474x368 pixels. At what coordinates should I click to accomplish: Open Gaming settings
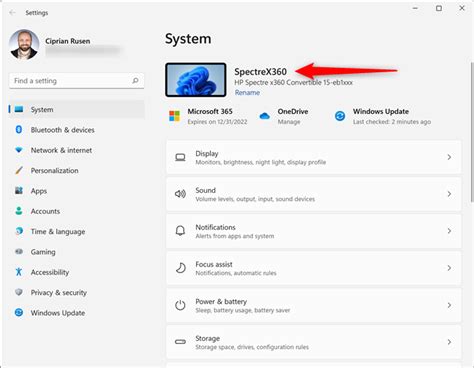(77, 252)
